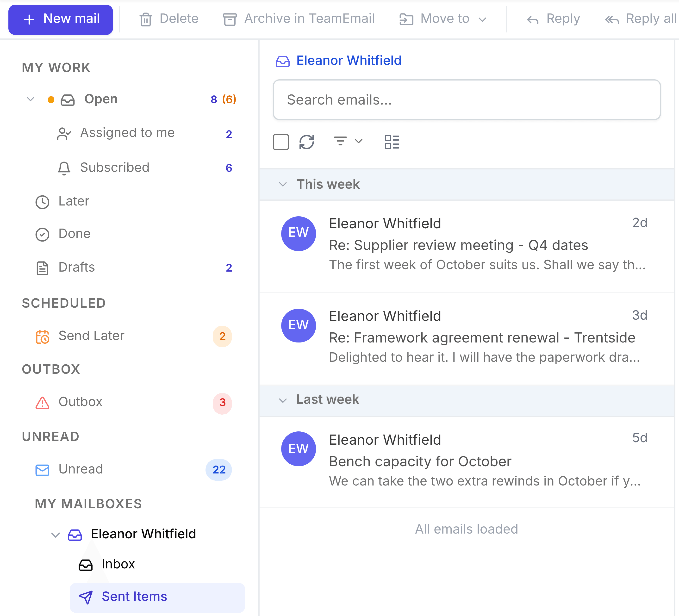Focus the Search emails field
The width and height of the screenshot is (679, 616).
pyautogui.click(x=467, y=100)
